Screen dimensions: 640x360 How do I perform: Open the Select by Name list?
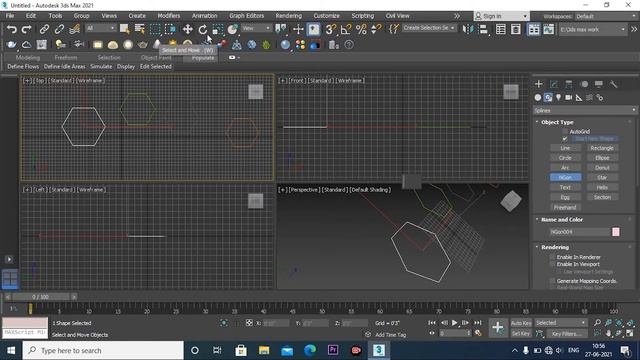click(140, 29)
